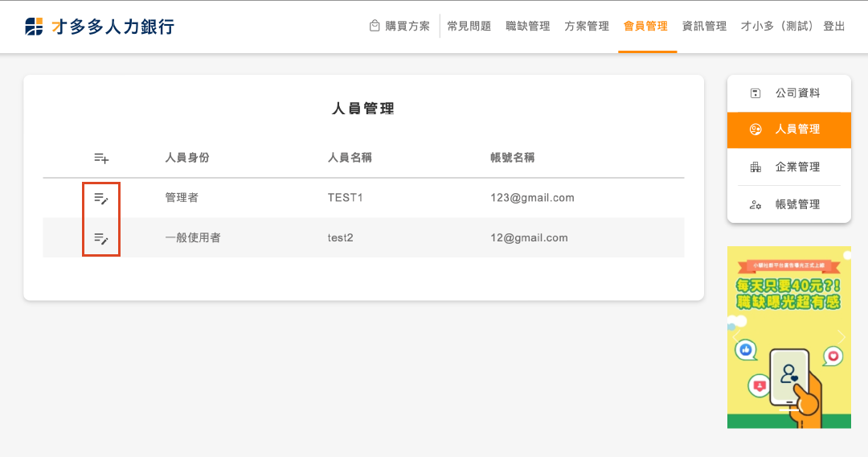Screen dimensions: 868x457
Task: Select the 公司資料 sidebar icon
Action: pyautogui.click(x=755, y=93)
